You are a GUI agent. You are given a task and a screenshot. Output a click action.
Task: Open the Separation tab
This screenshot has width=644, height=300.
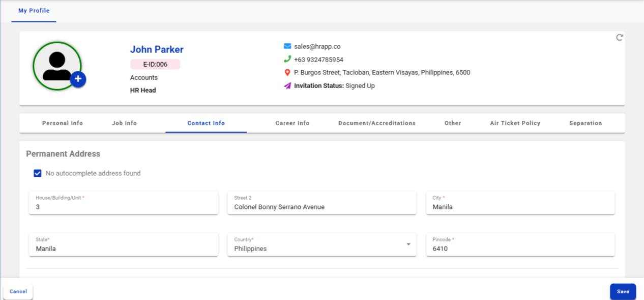click(x=586, y=123)
